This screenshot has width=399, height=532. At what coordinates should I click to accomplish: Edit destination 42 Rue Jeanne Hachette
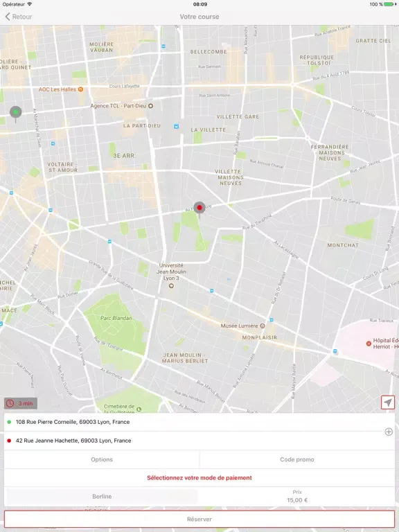[193, 441]
